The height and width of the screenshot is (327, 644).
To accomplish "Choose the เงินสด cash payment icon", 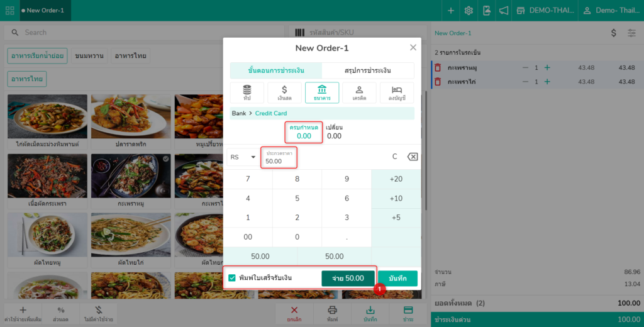I will 284,93.
